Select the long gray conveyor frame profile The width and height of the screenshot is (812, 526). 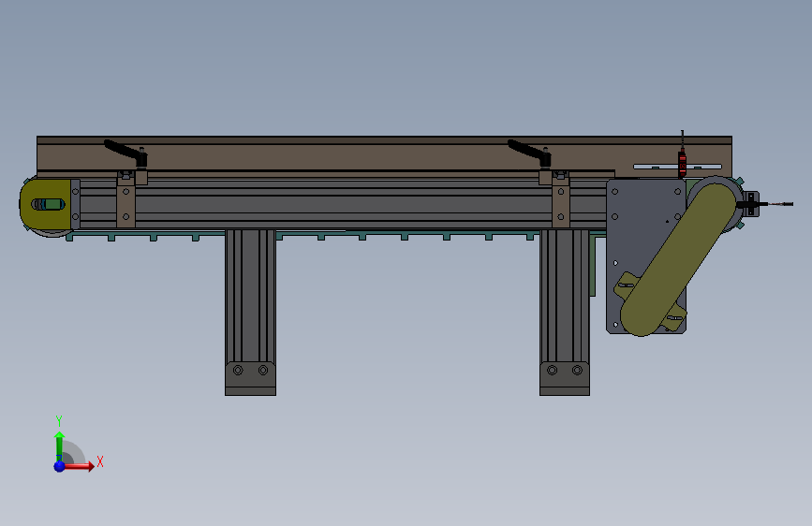342,204
